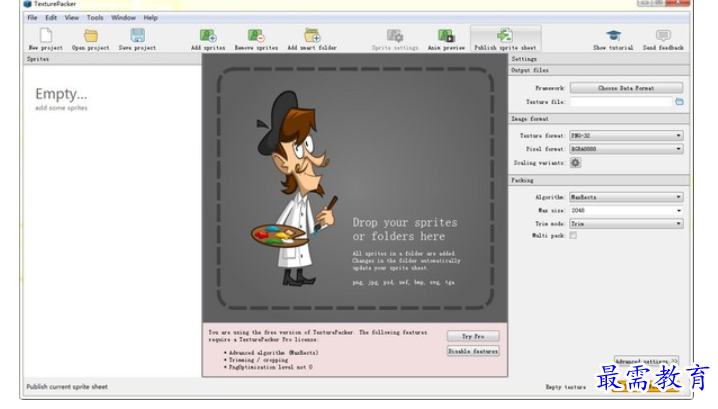Expand the Algorithm dropdown

pos(625,197)
